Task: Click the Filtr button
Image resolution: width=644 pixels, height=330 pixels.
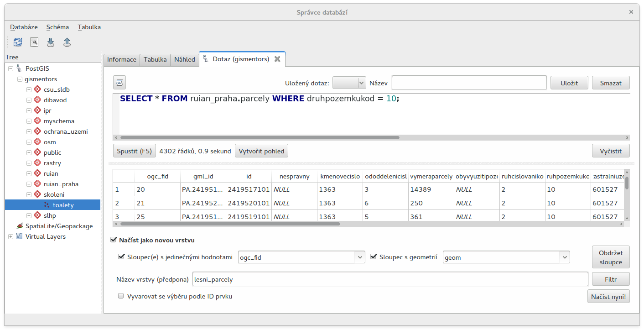Action: [611, 278]
